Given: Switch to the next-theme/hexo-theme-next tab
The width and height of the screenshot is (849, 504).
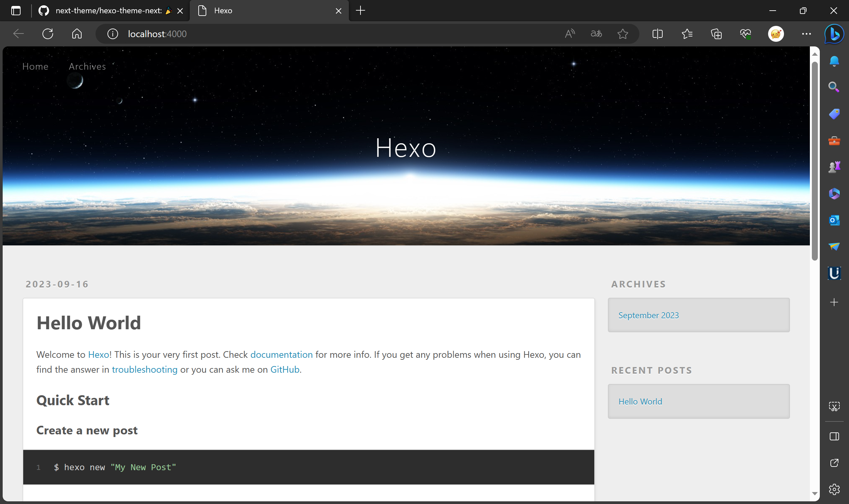Looking at the screenshot, I should 109,11.
